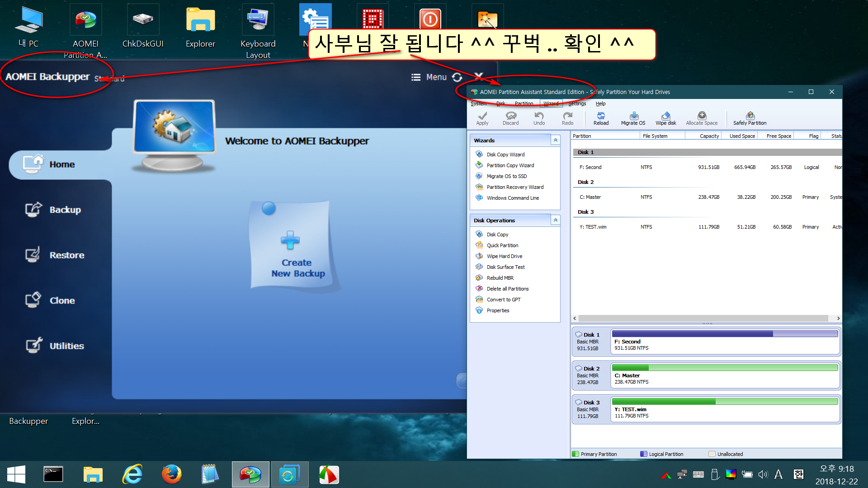
Task: Open the Disk menu
Action: (x=500, y=103)
